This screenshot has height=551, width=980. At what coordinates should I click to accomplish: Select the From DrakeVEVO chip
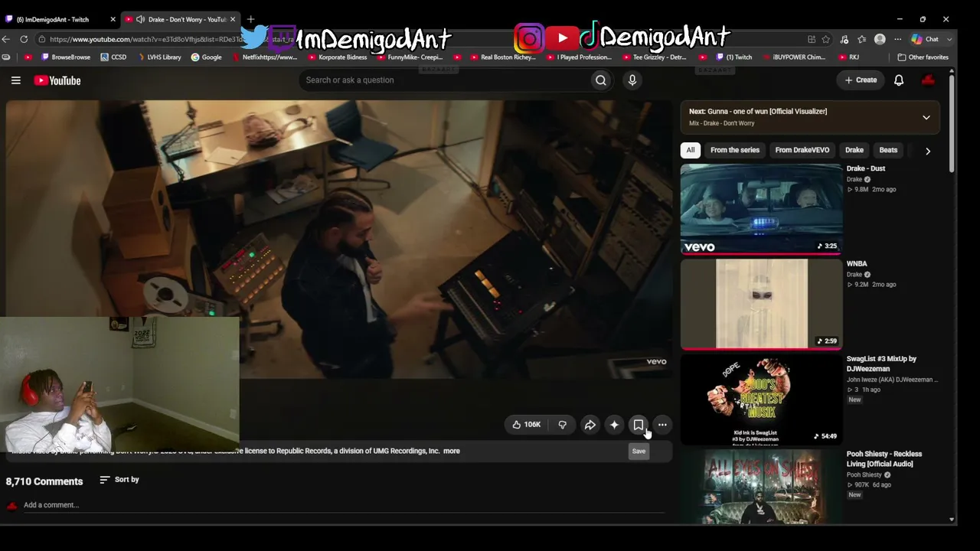click(x=802, y=150)
